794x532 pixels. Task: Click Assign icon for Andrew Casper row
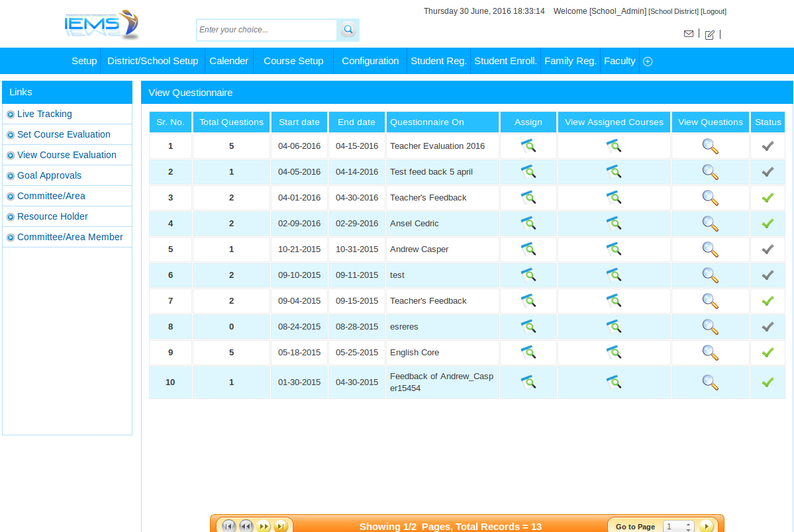[x=528, y=249]
